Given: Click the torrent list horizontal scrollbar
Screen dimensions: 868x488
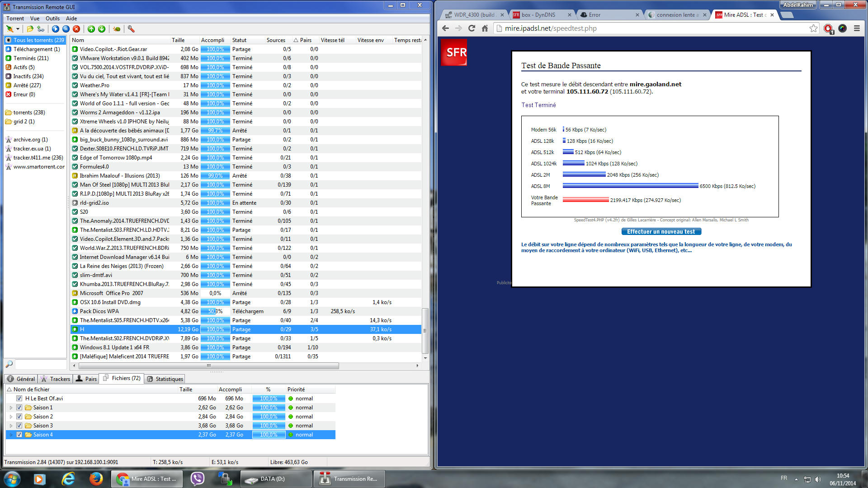Looking at the screenshot, I should tap(208, 366).
